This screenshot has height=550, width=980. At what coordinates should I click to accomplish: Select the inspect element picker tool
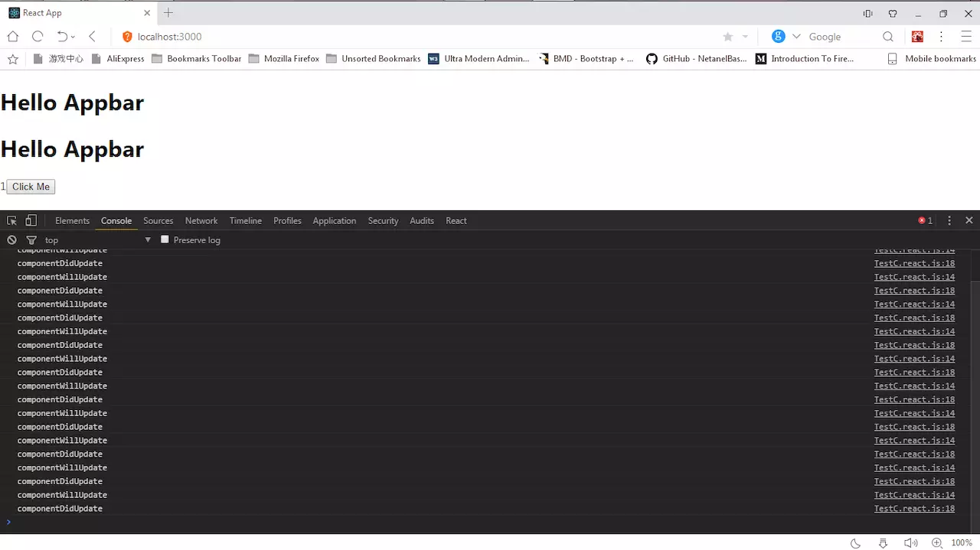point(11,220)
